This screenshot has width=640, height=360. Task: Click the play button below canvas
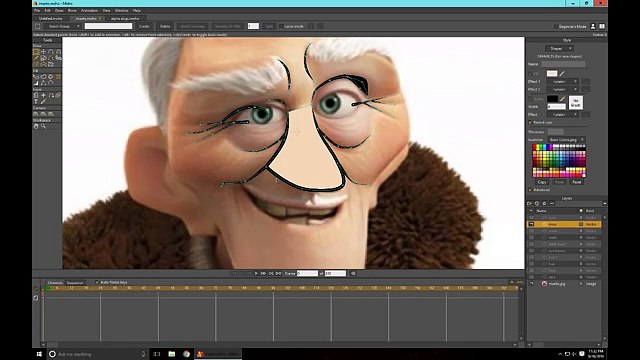[256, 273]
